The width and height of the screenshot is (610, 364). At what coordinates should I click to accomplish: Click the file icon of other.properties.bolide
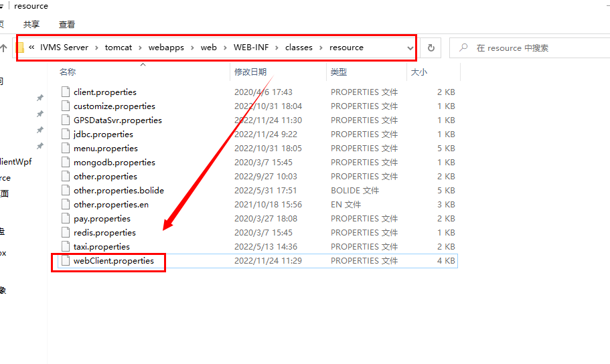coord(66,190)
